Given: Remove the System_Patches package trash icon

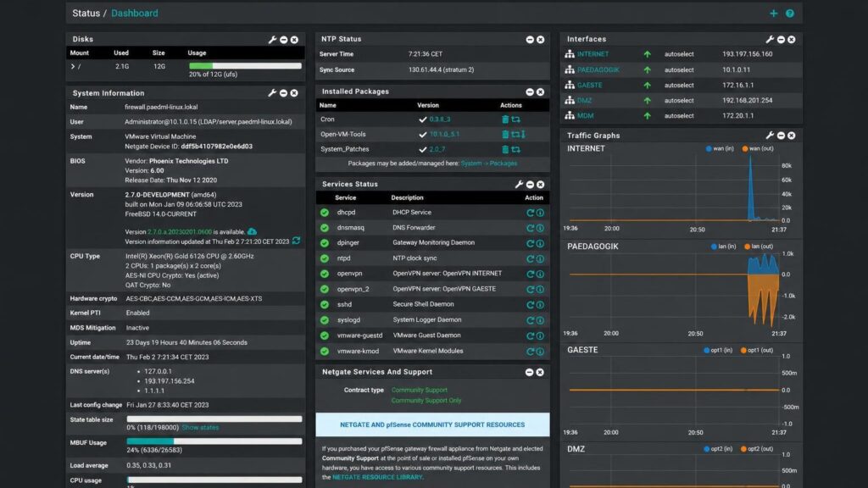Looking at the screenshot, I should pyautogui.click(x=505, y=149).
